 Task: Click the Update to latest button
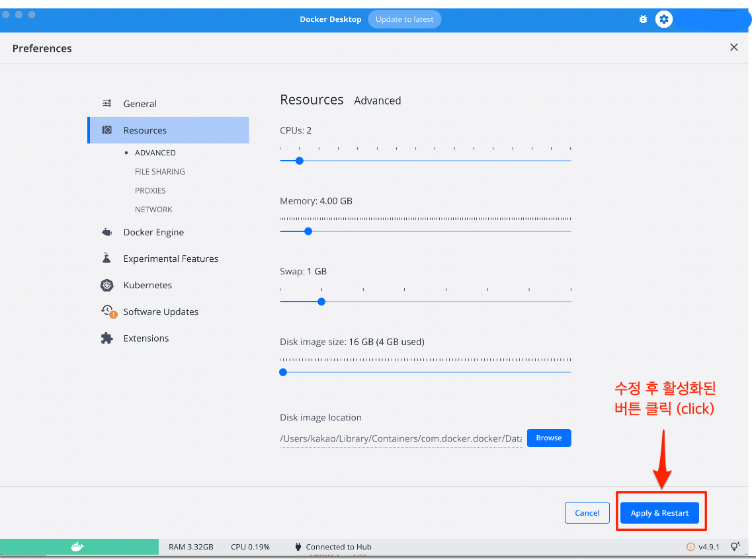(x=405, y=19)
